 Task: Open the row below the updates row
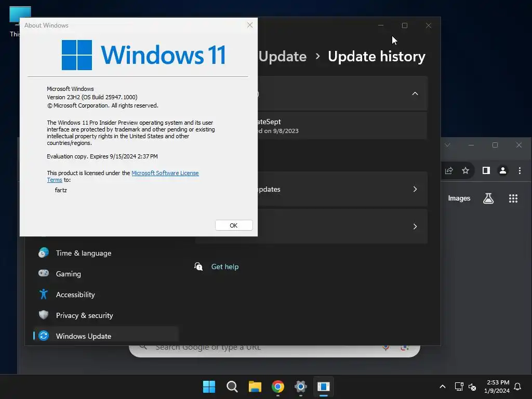pyautogui.click(x=342, y=227)
